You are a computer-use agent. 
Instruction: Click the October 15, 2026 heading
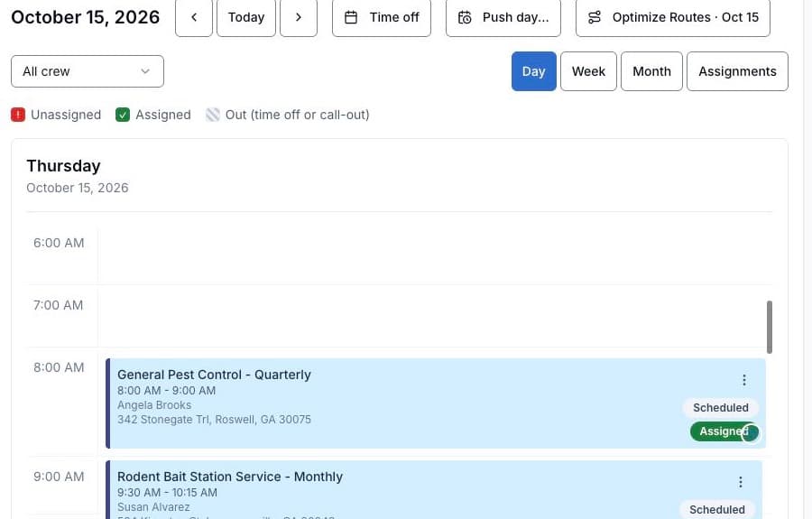[86, 17]
